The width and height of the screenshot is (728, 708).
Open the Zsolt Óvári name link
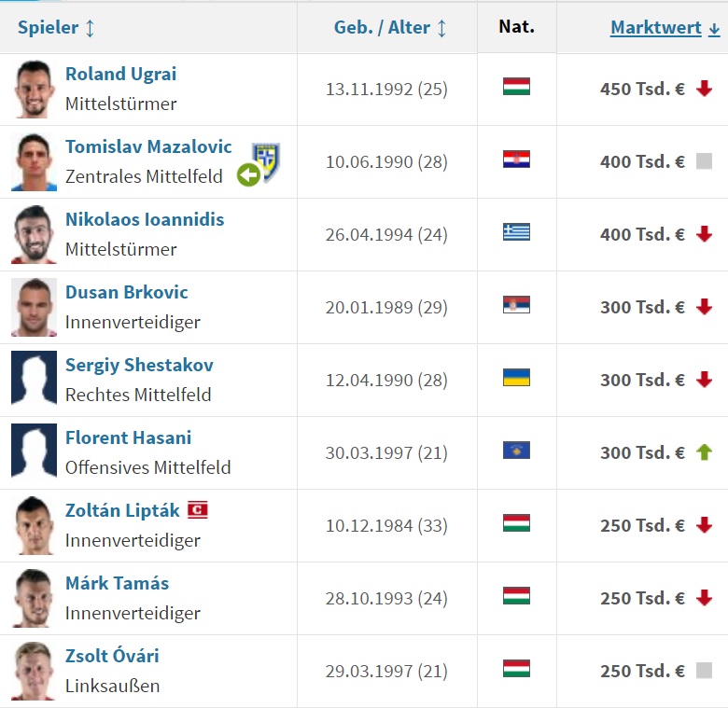(x=112, y=656)
